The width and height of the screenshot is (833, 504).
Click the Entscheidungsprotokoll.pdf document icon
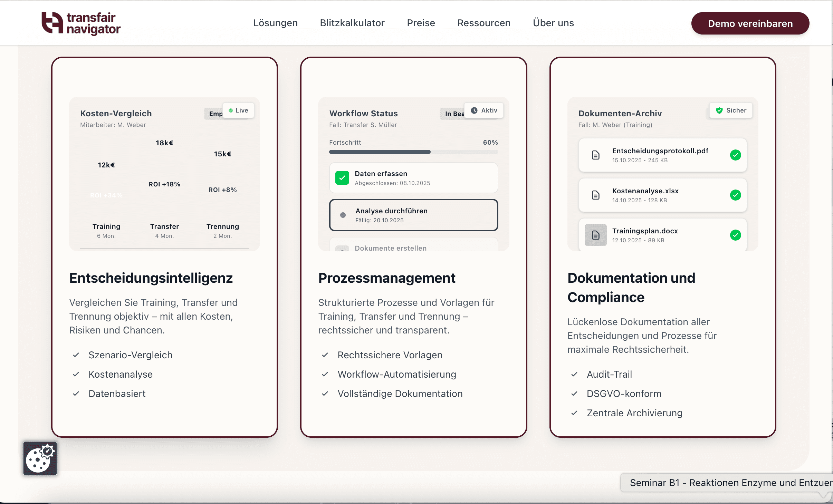point(595,155)
